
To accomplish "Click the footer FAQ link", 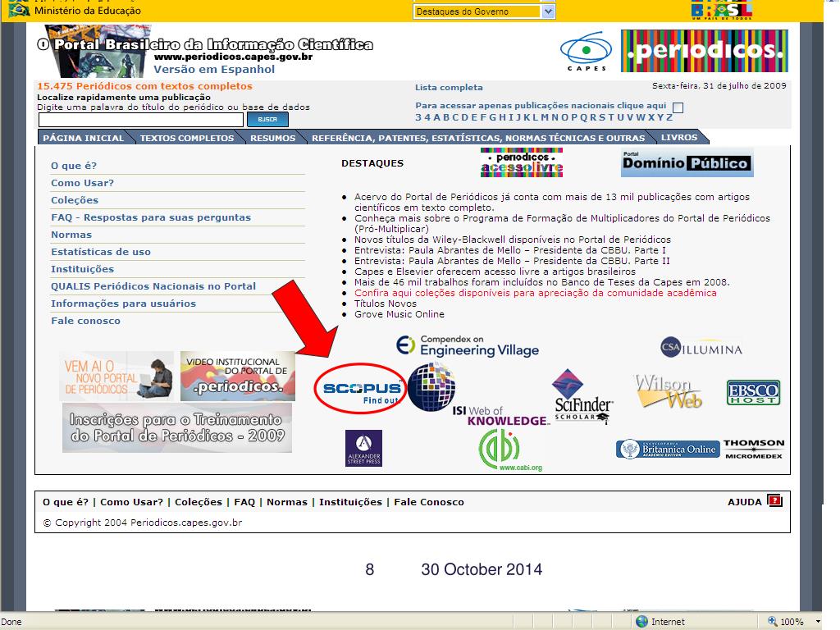I will (x=244, y=502).
